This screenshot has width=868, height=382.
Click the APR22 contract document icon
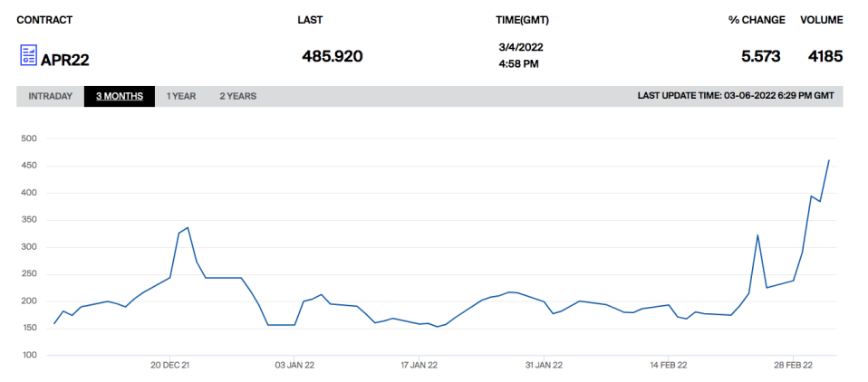click(x=28, y=56)
